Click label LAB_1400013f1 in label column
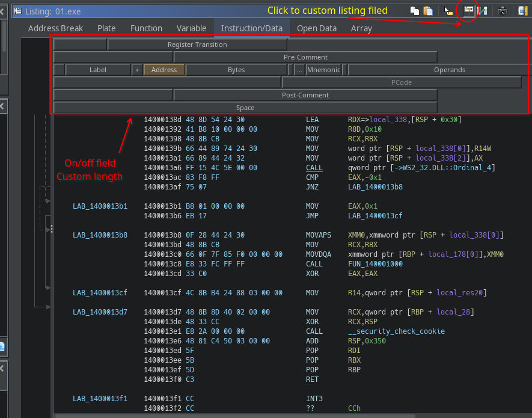The height and width of the screenshot is (418, 532). point(100,398)
